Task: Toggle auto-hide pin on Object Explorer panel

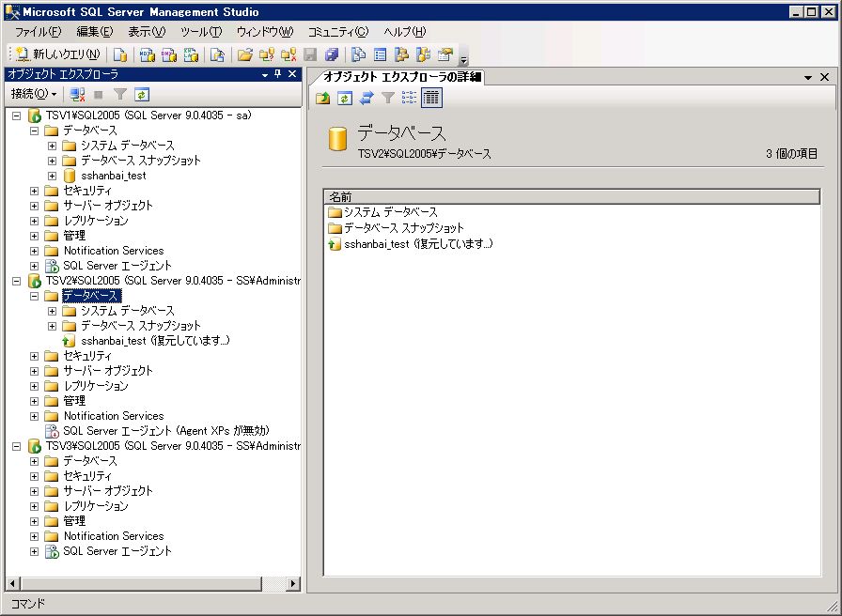Action: coord(277,74)
